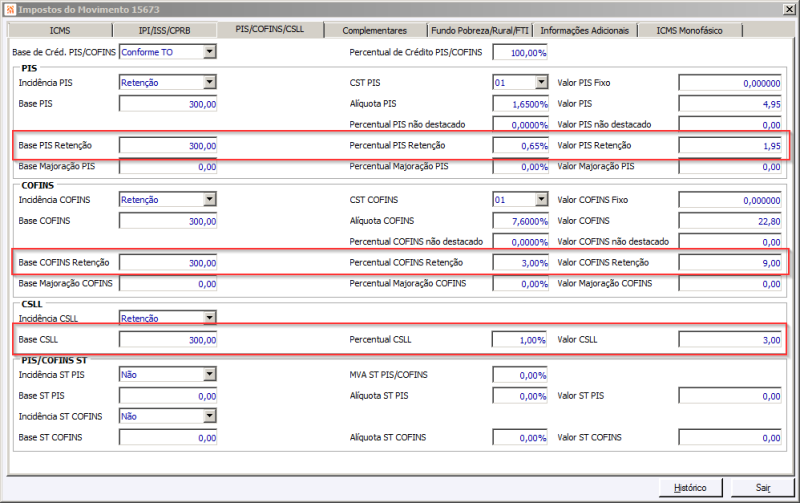
Task: Click the Valor Majoração COFINS field
Action: [730, 284]
